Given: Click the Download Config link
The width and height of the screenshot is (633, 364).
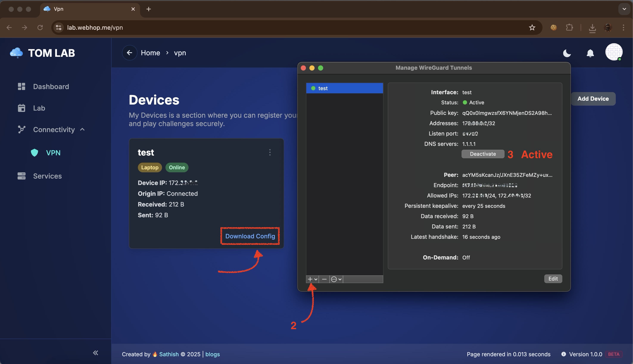Looking at the screenshot, I should (250, 236).
